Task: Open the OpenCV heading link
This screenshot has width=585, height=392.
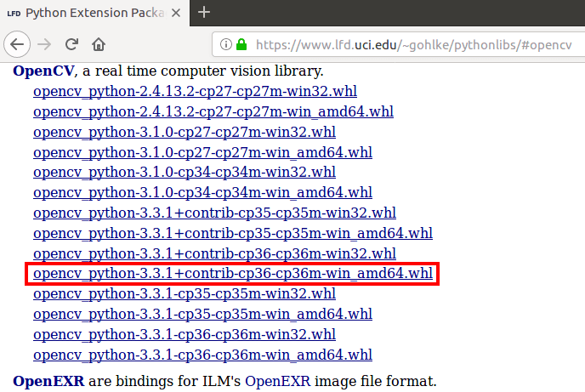Action: pos(43,71)
